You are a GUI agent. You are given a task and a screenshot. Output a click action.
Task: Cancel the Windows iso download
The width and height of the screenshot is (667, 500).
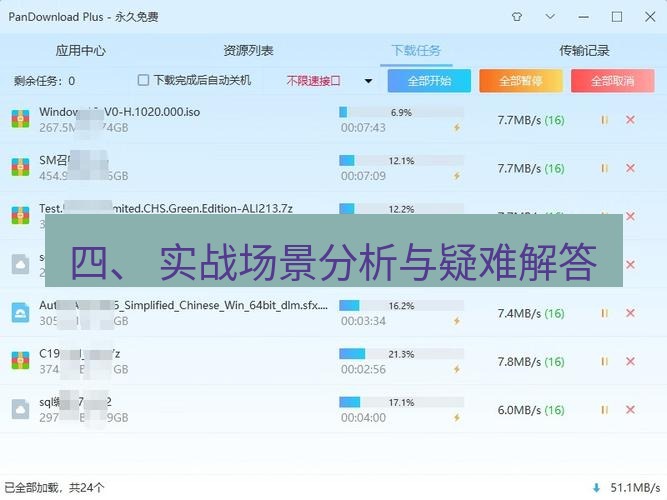click(630, 120)
